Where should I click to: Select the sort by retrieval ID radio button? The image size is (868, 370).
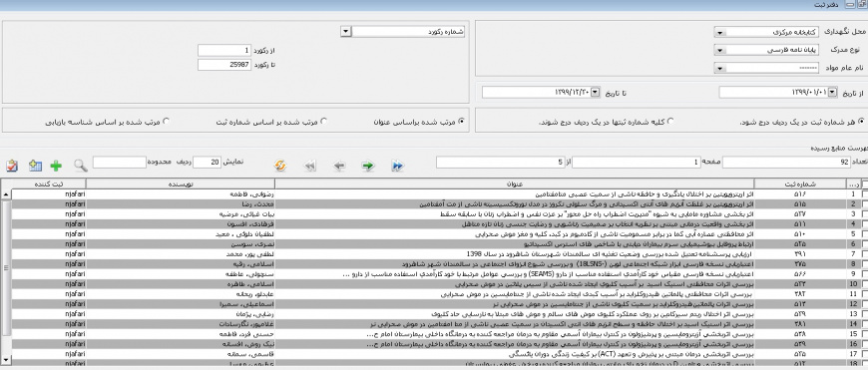pos(166,122)
